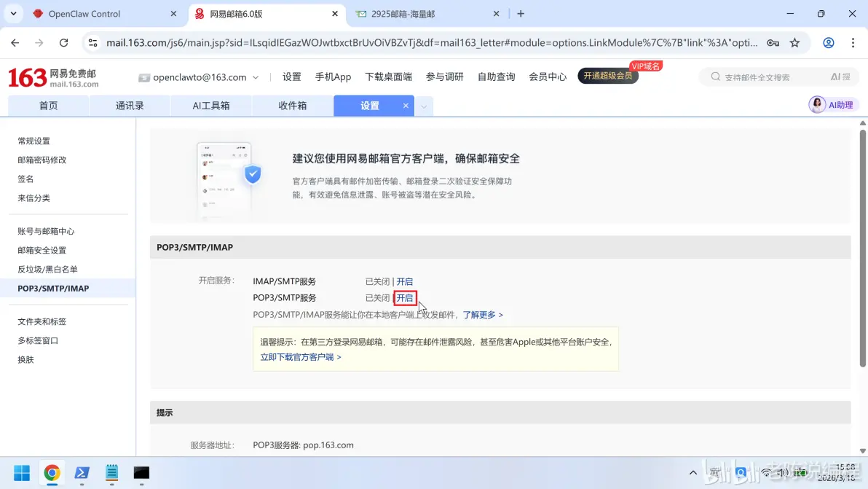
Task: Close the 网易邮箱6.0版 browser tab
Action: coord(335,14)
